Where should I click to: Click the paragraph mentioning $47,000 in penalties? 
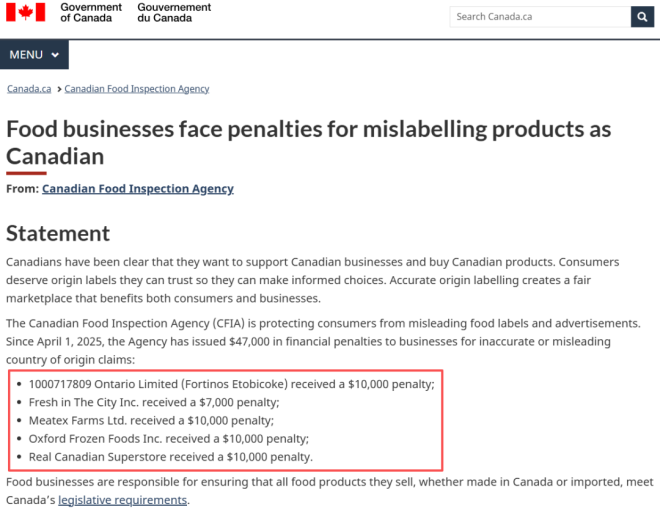(322, 341)
